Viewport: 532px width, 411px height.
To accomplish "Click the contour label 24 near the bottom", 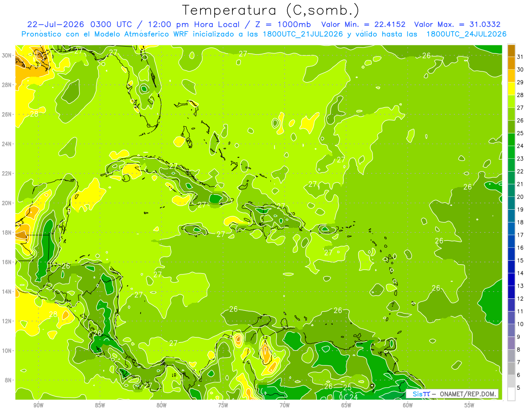I will click(x=354, y=397).
